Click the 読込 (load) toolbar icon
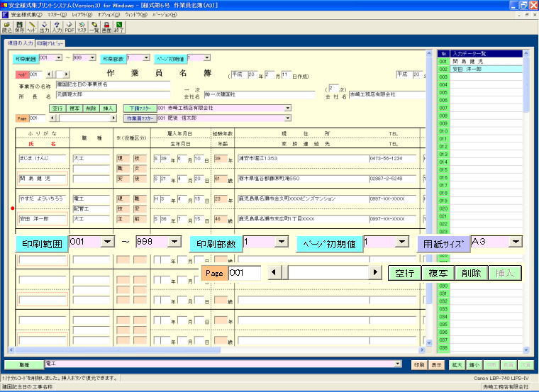This screenshot has width=539, height=392. click(6, 27)
